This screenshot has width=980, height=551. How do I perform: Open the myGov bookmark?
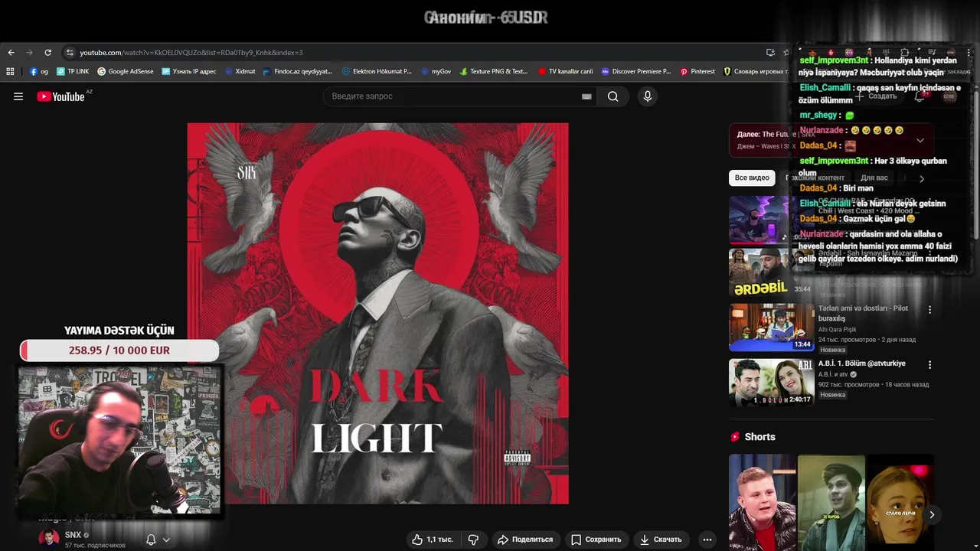436,71
